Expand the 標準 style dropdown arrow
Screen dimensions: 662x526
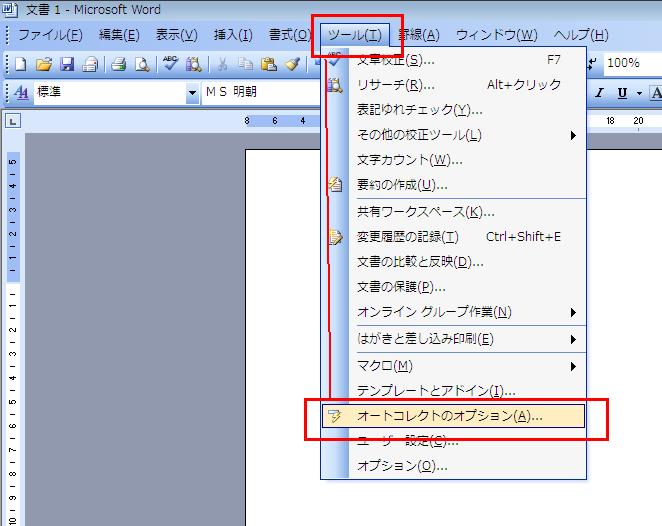pyautogui.click(x=192, y=92)
